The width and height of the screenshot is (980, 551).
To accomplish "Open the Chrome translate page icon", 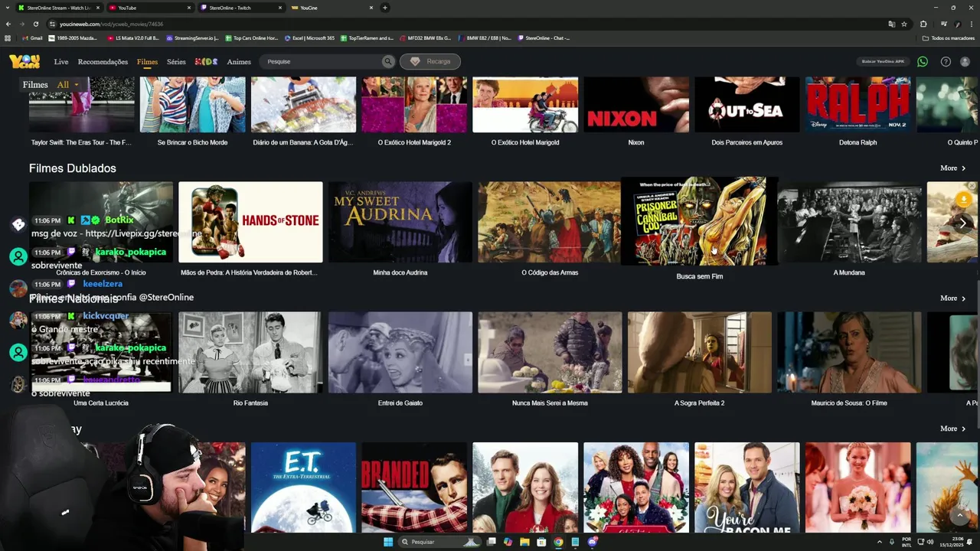I will click(891, 24).
